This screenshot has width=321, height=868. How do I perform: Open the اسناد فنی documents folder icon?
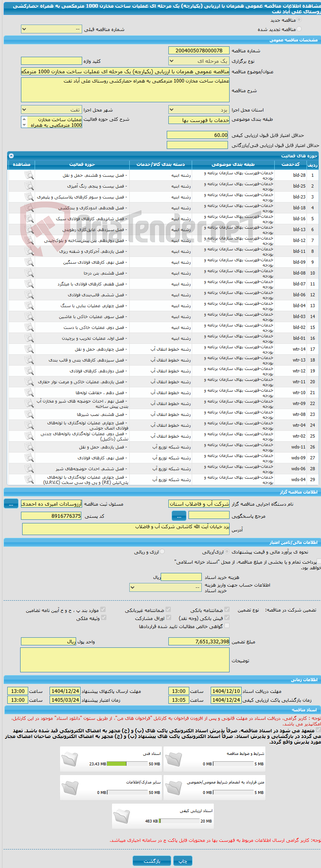pos(70,759)
